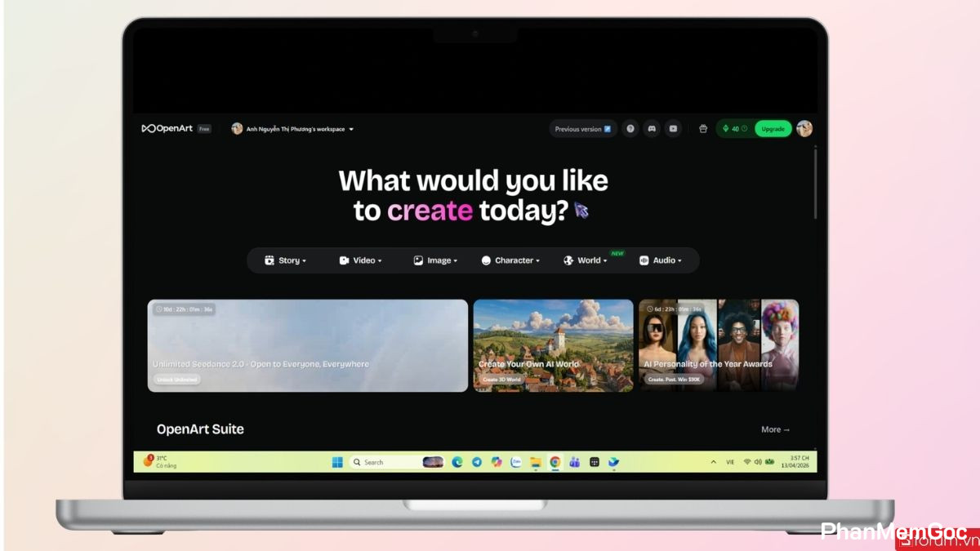Image resolution: width=980 pixels, height=551 pixels.
Task: Click the Story clapperboard icon
Action: [269, 260]
